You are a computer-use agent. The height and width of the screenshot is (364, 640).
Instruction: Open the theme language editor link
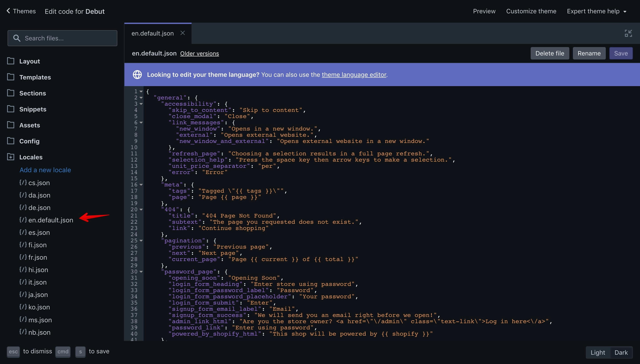tap(354, 75)
